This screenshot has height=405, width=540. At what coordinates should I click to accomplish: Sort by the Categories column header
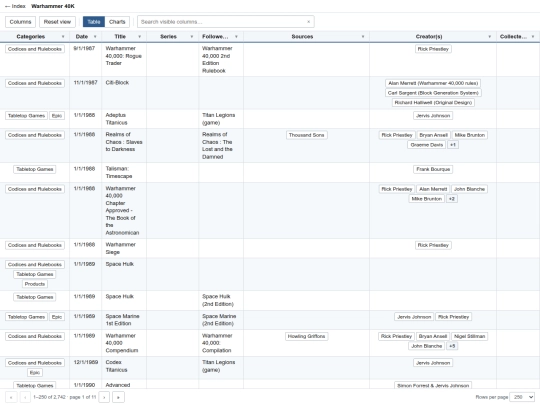click(x=31, y=37)
